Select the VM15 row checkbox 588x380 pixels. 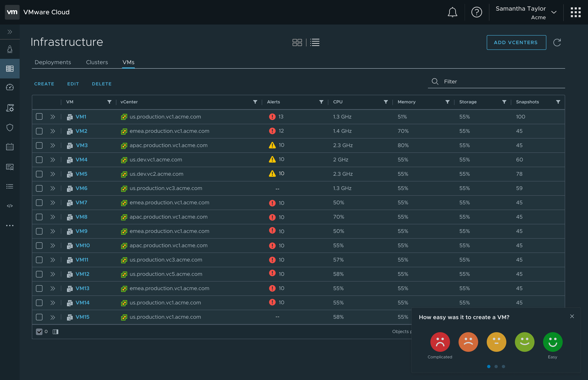click(39, 317)
